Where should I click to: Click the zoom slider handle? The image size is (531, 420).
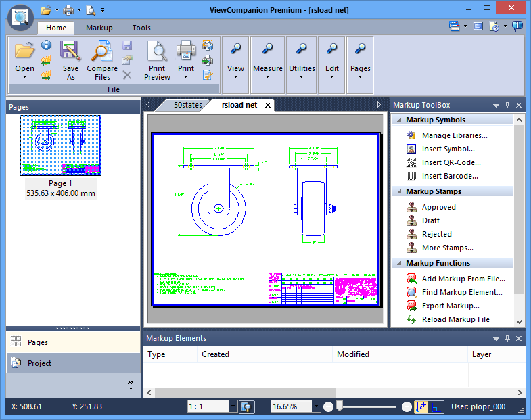pos(340,406)
